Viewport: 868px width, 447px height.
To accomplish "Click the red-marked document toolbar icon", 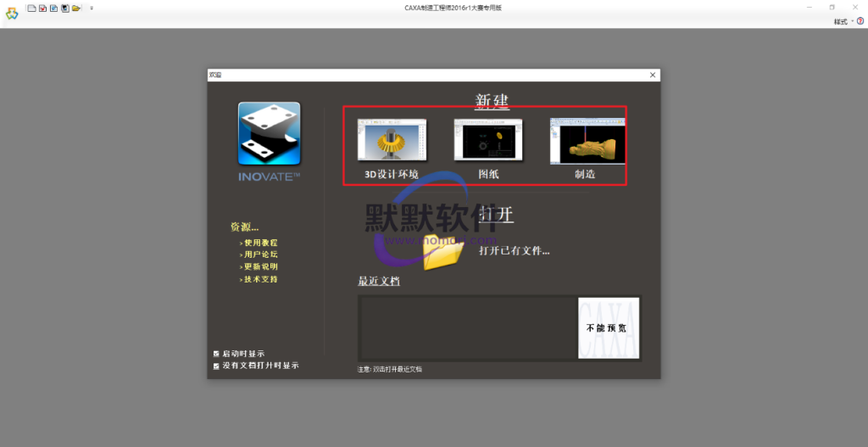I will 42,8.
